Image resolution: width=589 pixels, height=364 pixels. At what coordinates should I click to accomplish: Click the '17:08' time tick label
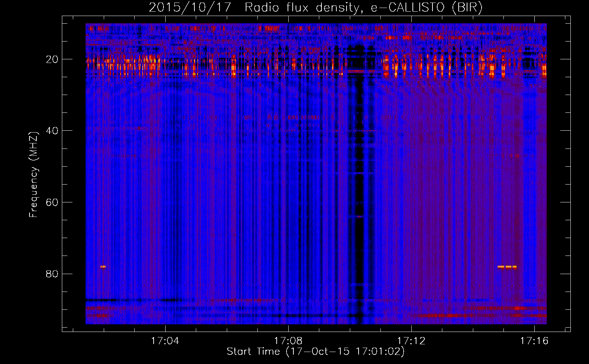[x=288, y=341]
